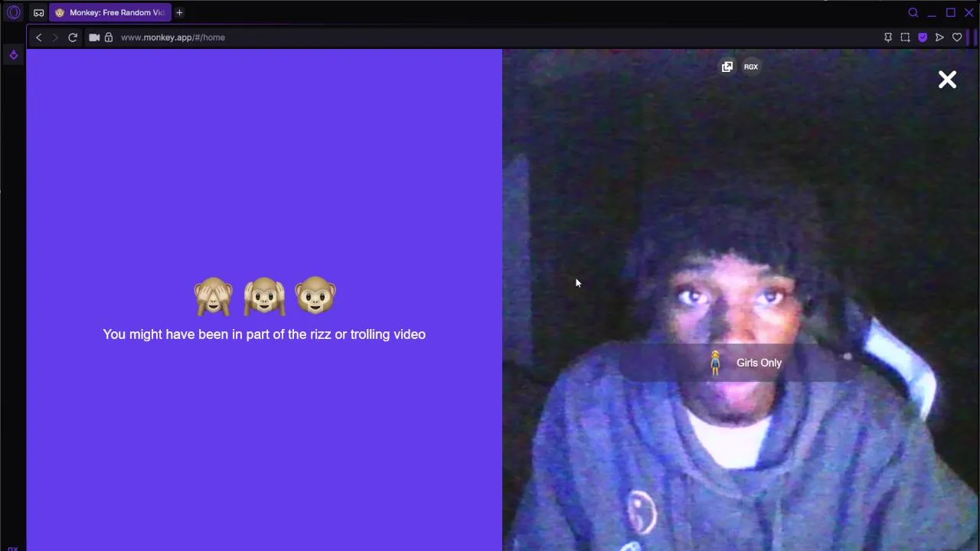Go forward to next page
980x551 pixels.
pos(55,37)
